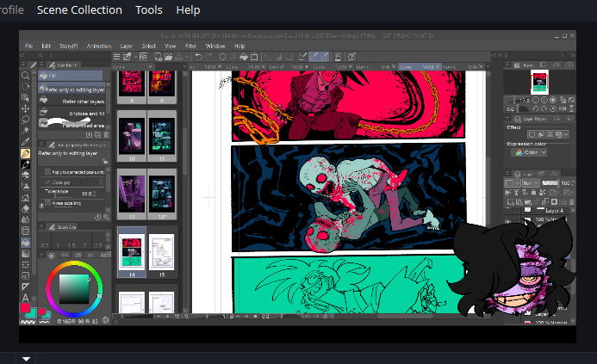
Task: Select the Eraser tool in the left toolbar
Action: tap(26, 208)
